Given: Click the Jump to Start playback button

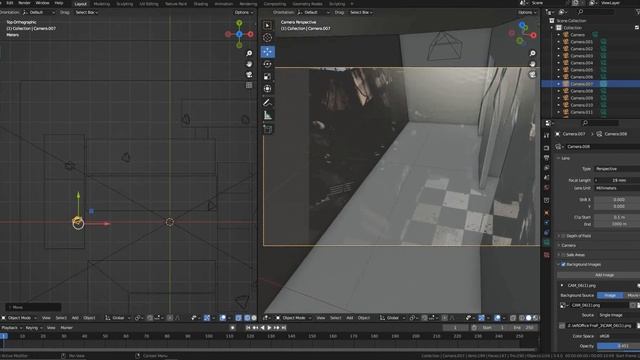Looking at the screenshot, I should (x=248, y=328).
